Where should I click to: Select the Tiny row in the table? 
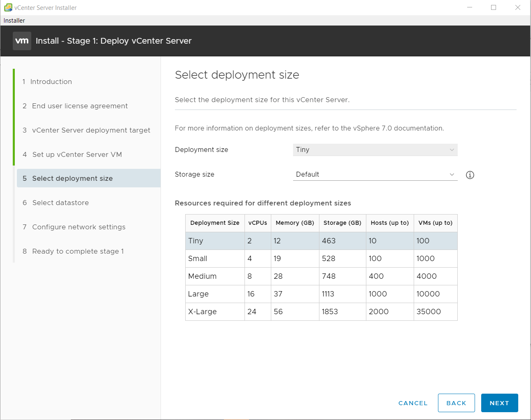point(321,241)
